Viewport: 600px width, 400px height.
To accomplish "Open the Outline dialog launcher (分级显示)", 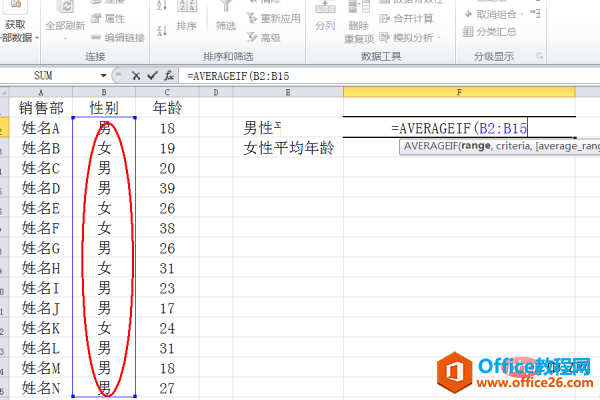I will (540, 56).
